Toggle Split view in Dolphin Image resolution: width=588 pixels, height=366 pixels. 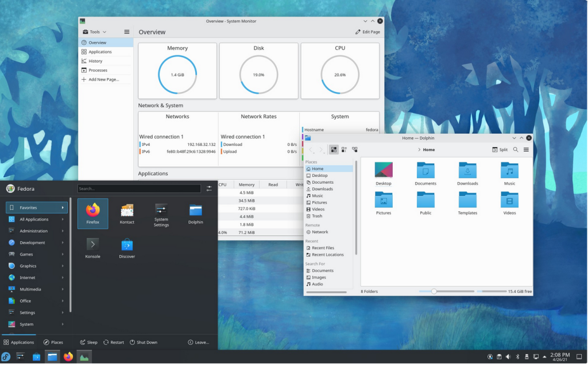500,149
